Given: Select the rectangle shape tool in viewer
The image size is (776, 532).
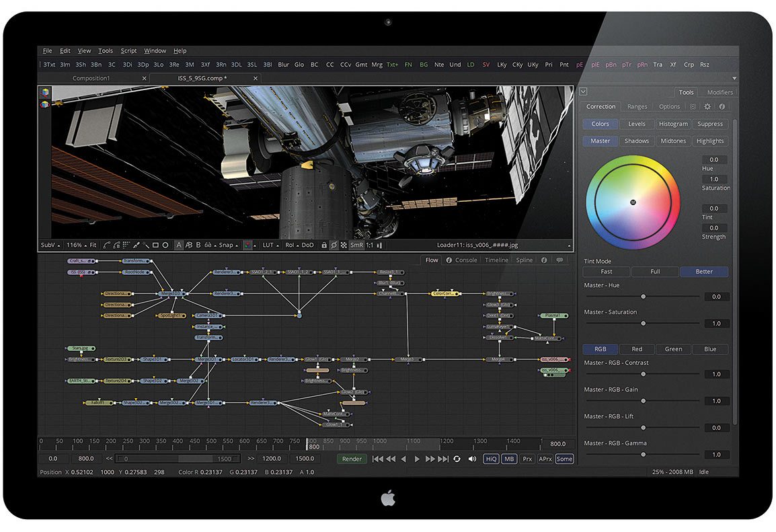Looking at the screenshot, I should point(155,245).
